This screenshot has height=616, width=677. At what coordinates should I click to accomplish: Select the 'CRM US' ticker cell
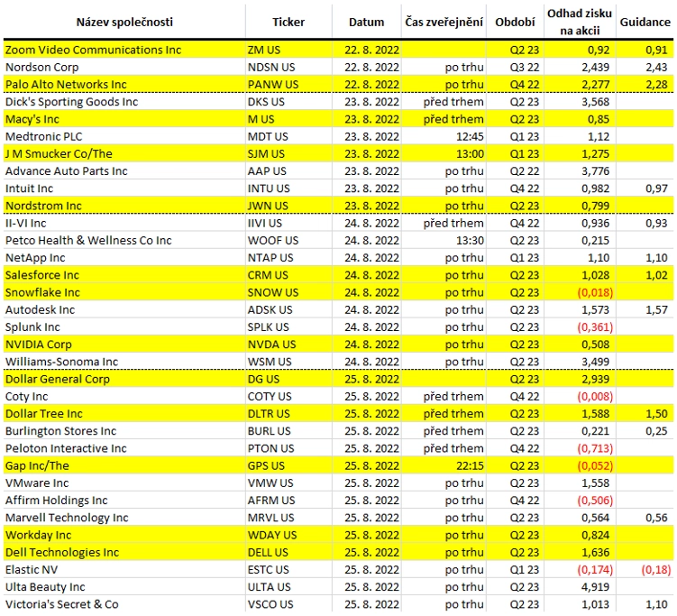288,275
